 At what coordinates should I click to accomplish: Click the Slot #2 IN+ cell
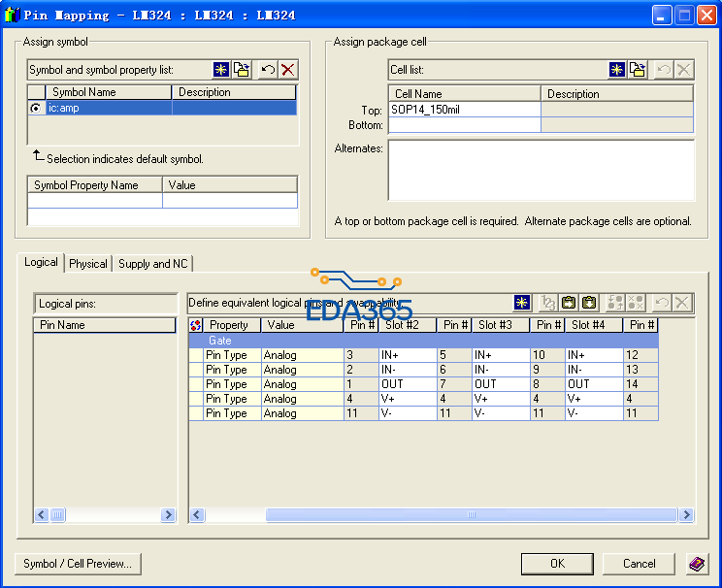point(406,355)
